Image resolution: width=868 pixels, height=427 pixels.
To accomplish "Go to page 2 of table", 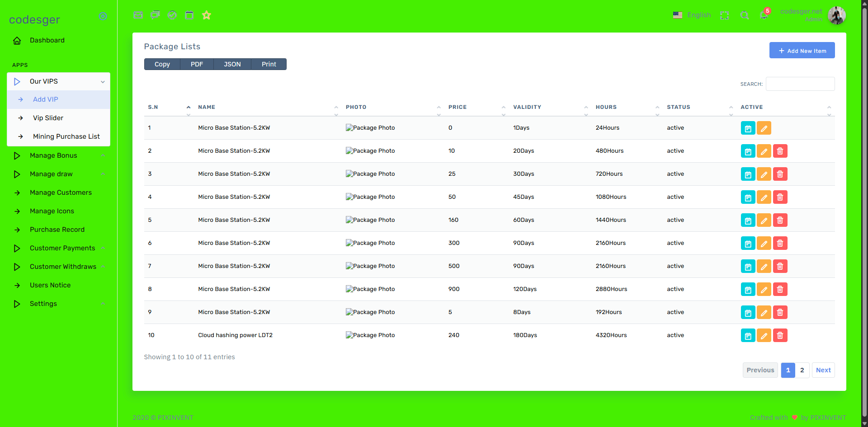I will click(802, 371).
